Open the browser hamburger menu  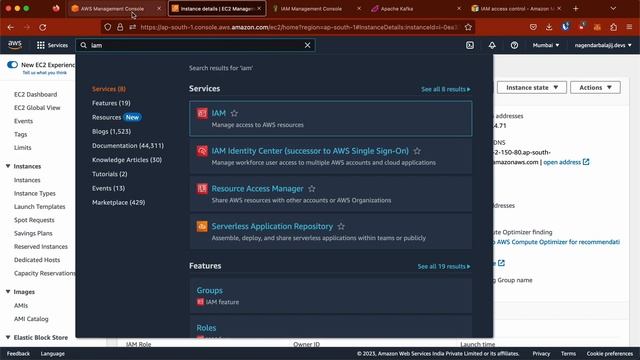pyautogui.click(x=629, y=27)
